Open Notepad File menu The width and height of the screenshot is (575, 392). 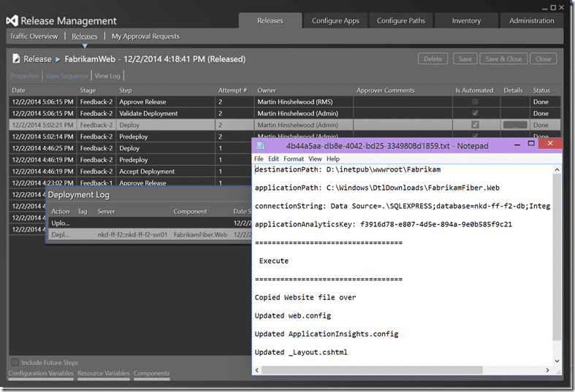[259, 158]
